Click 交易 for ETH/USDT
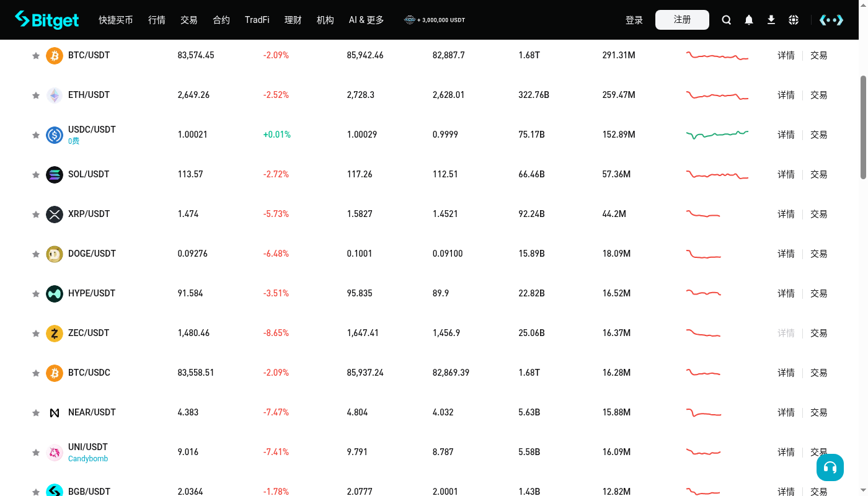Viewport: 868px width, 496px height. pyautogui.click(x=819, y=95)
